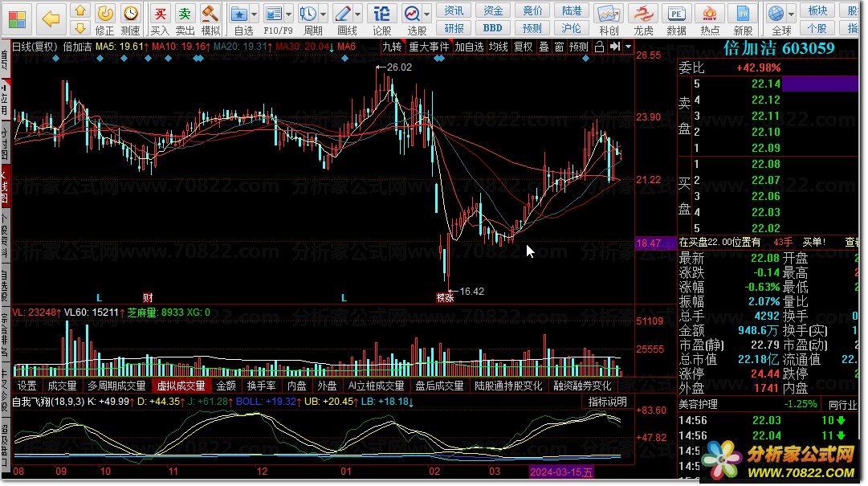Click the 资金 capital flow button
This screenshot has height=486, width=868.
pyautogui.click(x=493, y=10)
